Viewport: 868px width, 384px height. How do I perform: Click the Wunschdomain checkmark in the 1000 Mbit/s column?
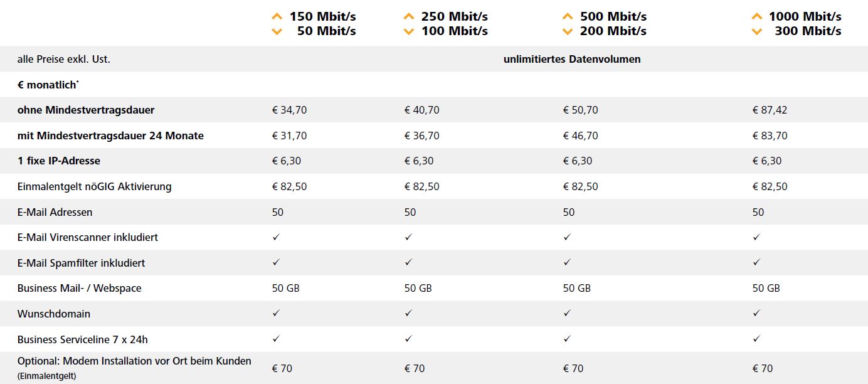[756, 313]
